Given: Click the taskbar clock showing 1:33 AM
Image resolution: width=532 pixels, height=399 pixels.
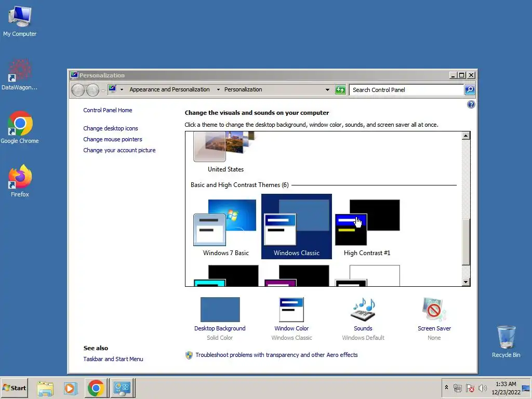Looking at the screenshot, I should click(x=506, y=388).
